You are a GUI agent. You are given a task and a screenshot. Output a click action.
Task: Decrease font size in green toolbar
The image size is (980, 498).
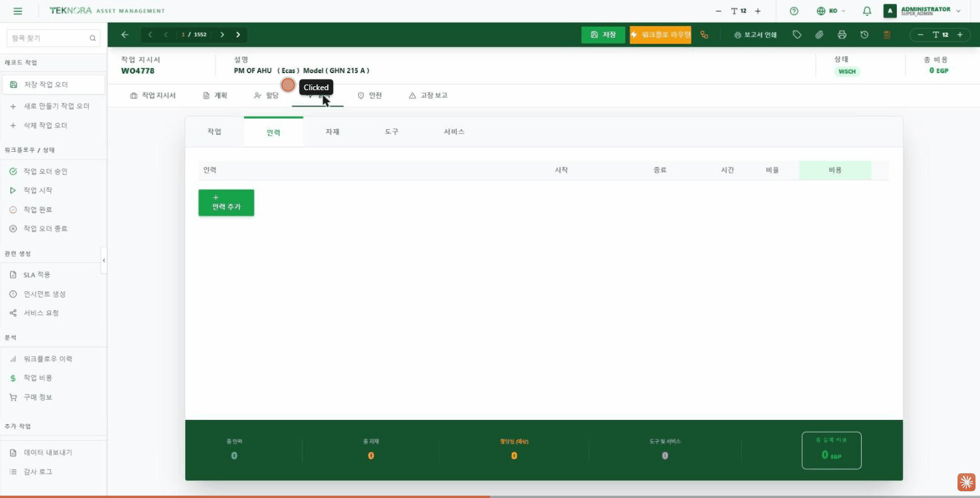(921, 35)
